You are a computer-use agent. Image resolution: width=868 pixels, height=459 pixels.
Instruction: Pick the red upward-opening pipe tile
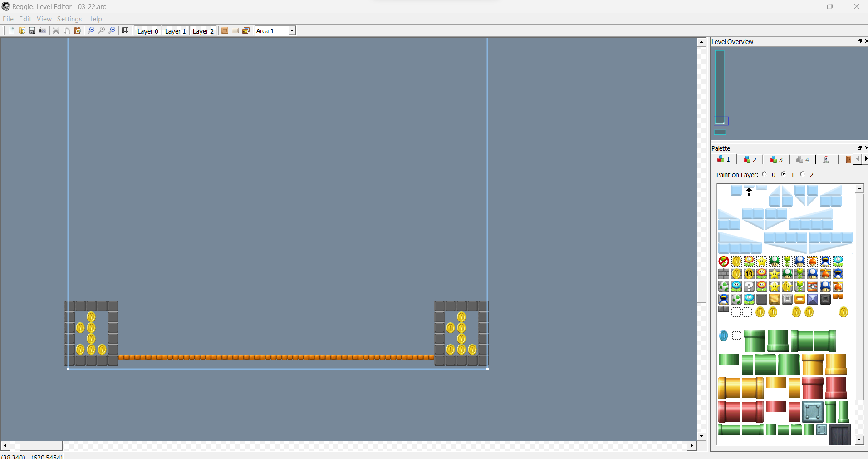pos(812,388)
